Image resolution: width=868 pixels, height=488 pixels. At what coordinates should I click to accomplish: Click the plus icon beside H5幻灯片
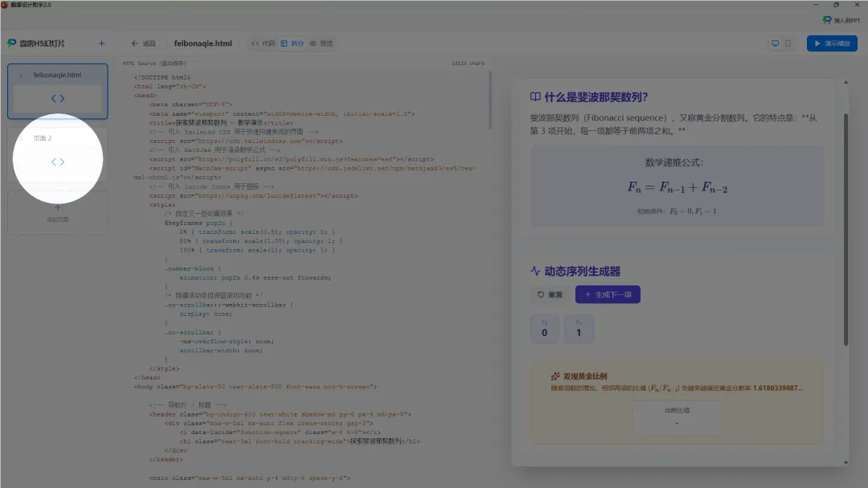[x=101, y=43]
